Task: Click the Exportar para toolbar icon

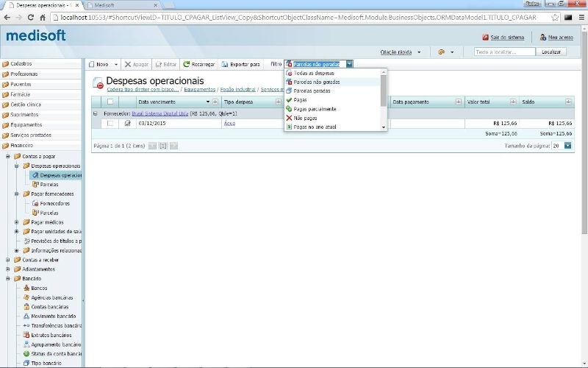Action: point(225,65)
